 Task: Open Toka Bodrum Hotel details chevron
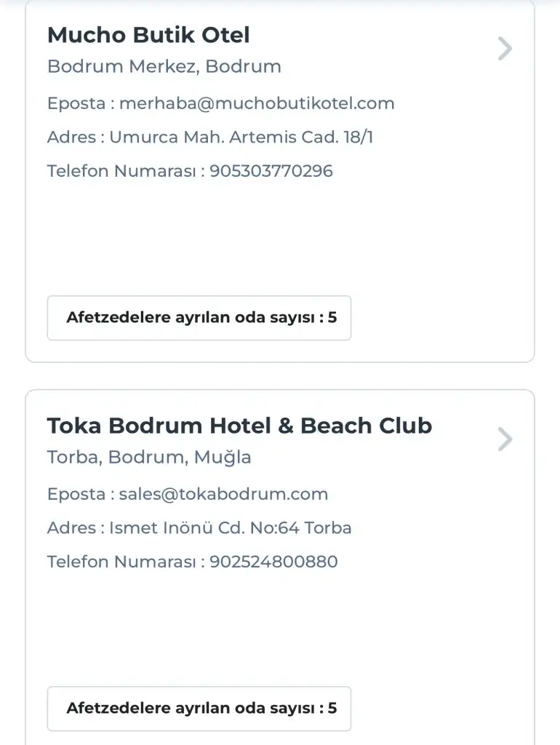[505, 439]
